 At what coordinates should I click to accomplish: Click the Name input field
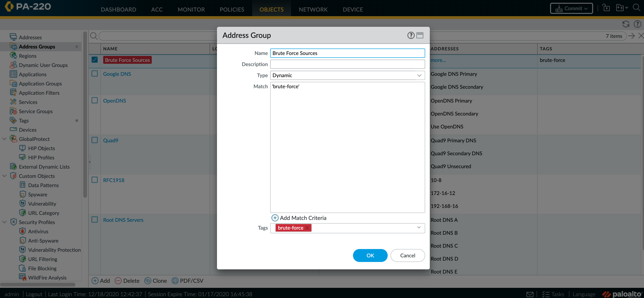pyautogui.click(x=347, y=53)
